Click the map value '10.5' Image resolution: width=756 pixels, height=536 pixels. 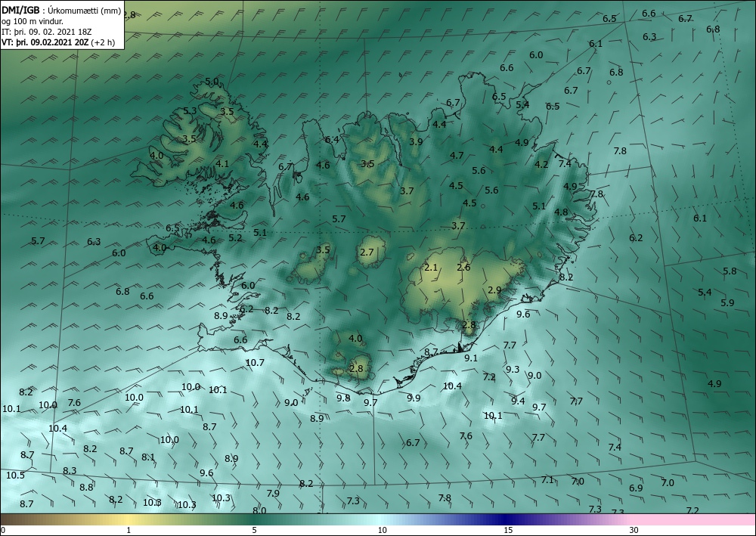[15, 475]
